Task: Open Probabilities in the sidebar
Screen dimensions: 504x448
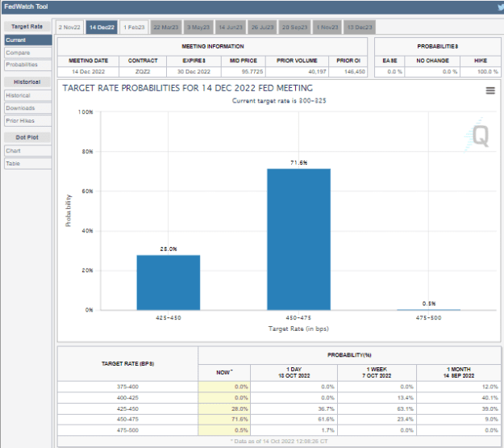Action: [28, 65]
